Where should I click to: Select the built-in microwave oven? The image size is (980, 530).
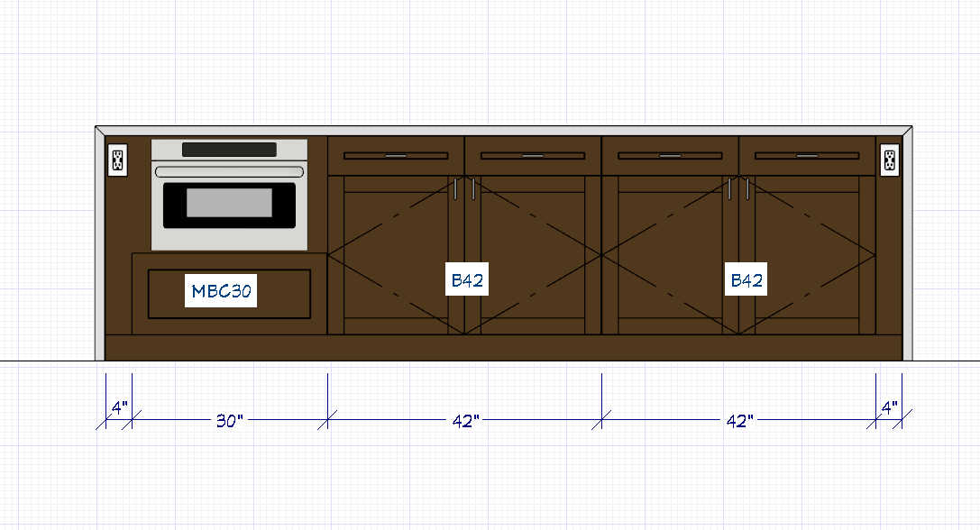pyautogui.click(x=229, y=195)
